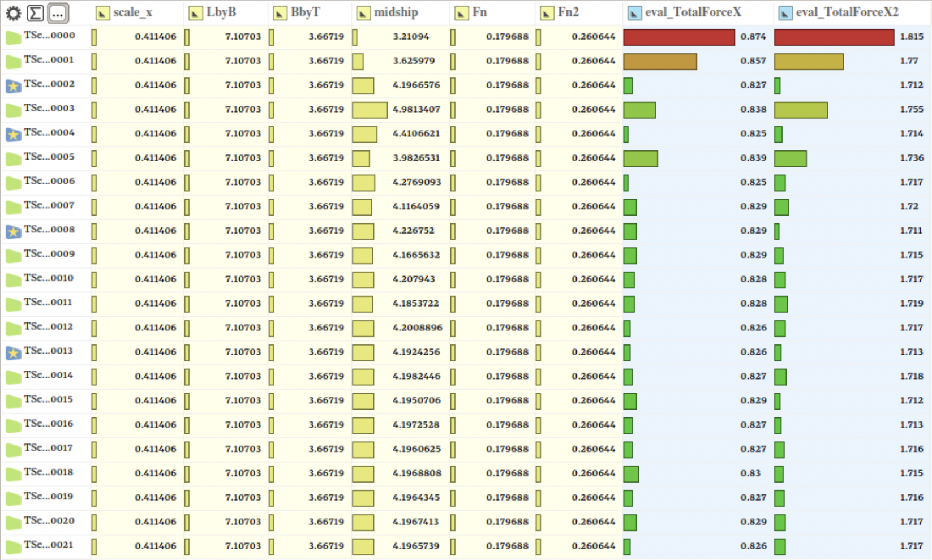Viewport: 932px width, 560px height.
Task: Sort by the LbyB column header
Action: [x=221, y=12]
